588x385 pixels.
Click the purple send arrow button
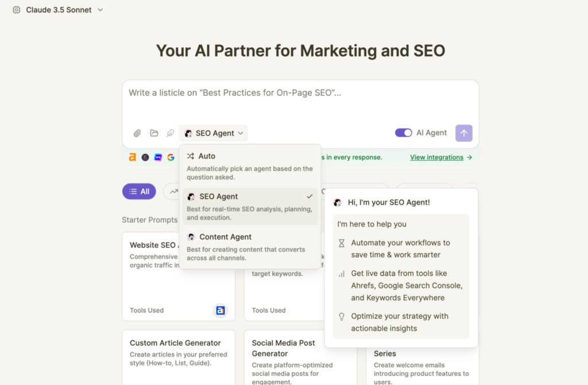(464, 133)
